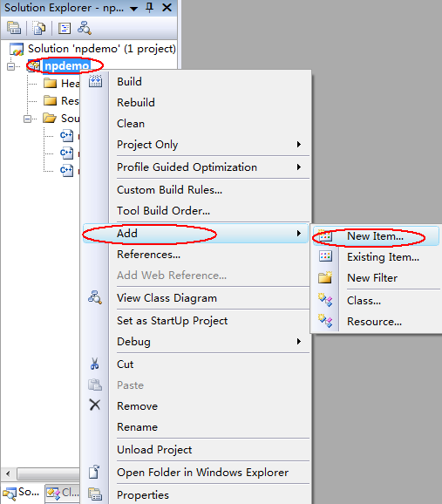Click the horizontal scrollbar thumb
442x504 pixels.
pos(48,473)
